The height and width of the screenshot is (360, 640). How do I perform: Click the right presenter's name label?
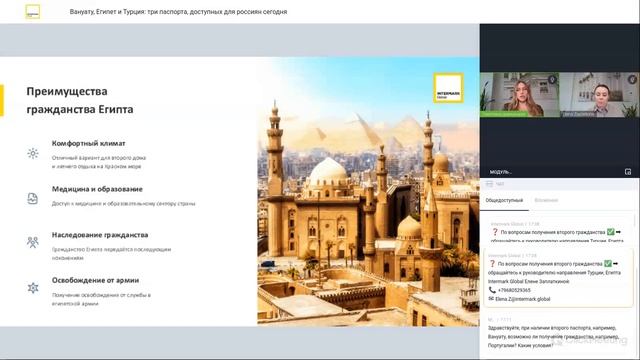[579, 114]
